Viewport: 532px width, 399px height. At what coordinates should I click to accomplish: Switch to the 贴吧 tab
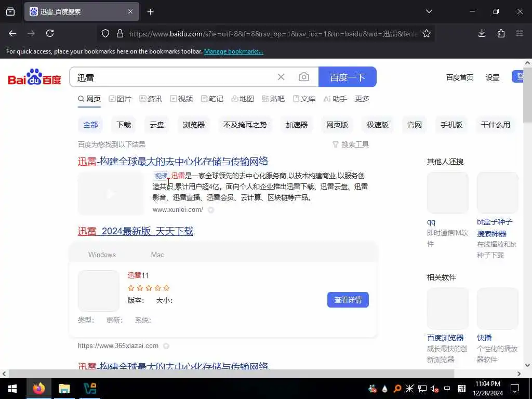pyautogui.click(x=273, y=99)
